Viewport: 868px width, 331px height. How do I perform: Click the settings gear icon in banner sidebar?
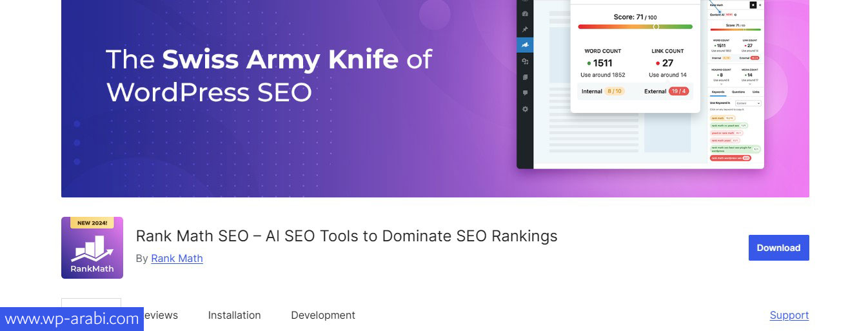[525, 109]
